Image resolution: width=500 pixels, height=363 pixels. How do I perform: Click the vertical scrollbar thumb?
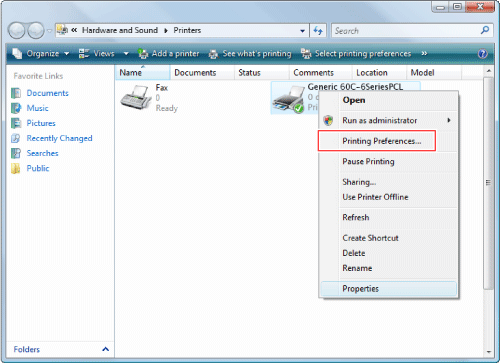488,183
